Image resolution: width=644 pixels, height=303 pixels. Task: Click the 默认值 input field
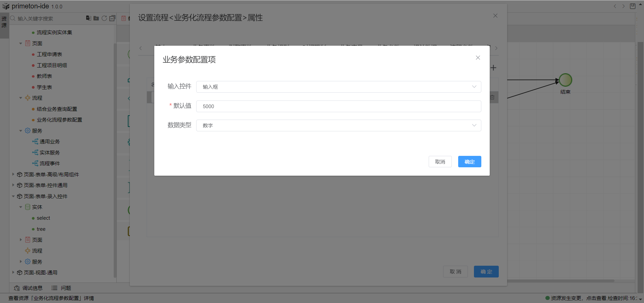[x=338, y=106]
